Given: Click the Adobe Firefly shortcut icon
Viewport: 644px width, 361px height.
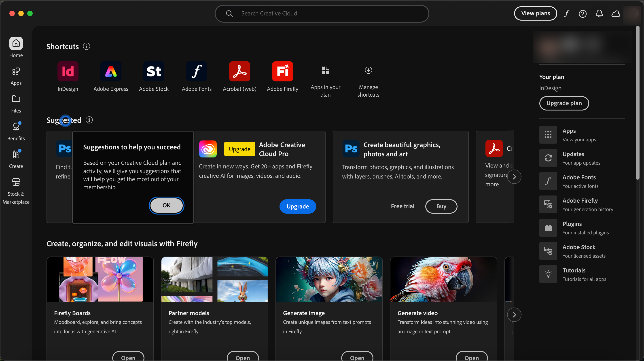Looking at the screenshot, I should 282,71.
